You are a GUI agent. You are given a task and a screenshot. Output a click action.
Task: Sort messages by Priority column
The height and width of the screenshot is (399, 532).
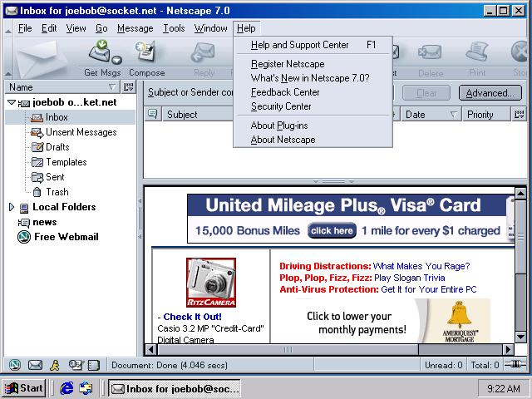tap(485, 115)
